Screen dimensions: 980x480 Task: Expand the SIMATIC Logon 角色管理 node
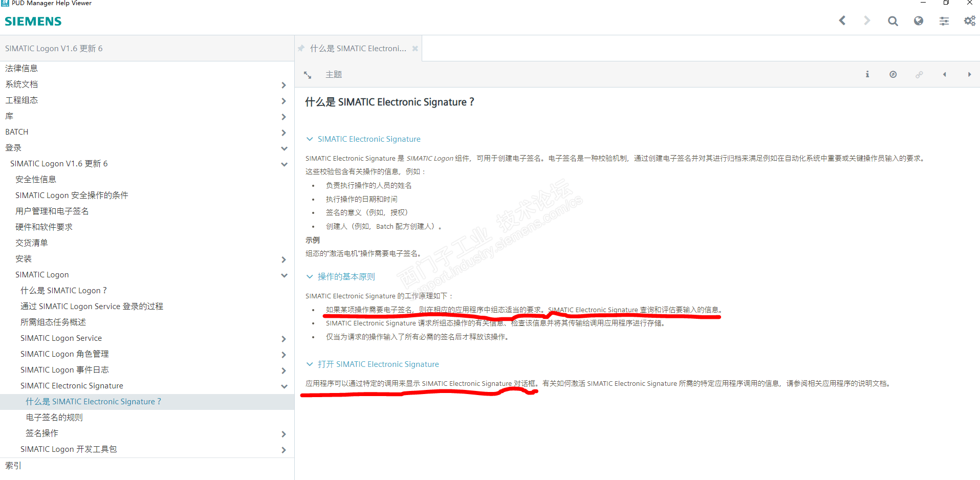click(x=284, y=355)
